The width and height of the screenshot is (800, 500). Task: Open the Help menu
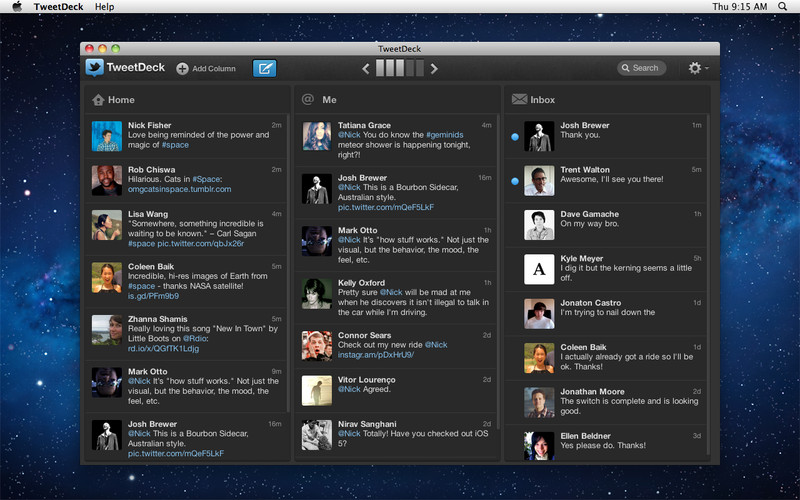[104, 7]
